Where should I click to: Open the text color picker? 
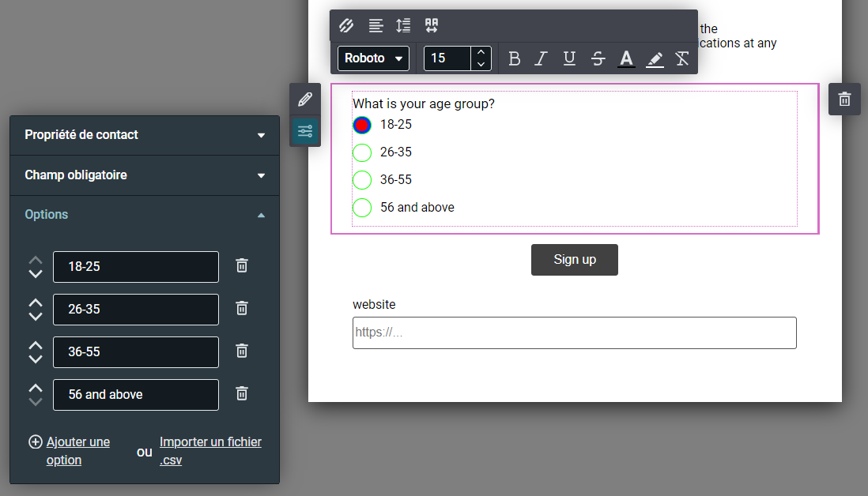[626, 58]
